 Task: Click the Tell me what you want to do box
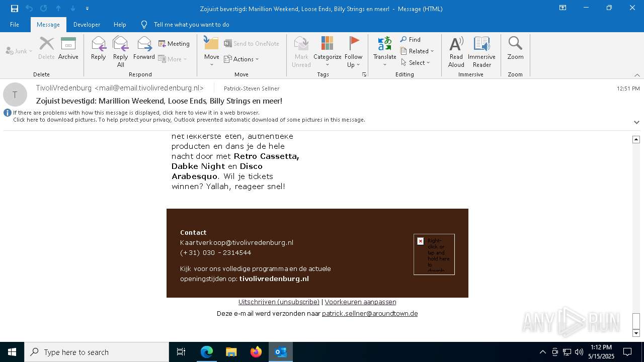pyautogui.click(x=191, y=25)
